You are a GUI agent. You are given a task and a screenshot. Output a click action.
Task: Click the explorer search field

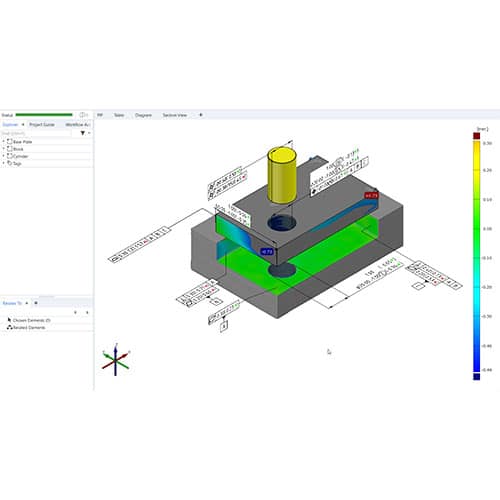[36, 133]
